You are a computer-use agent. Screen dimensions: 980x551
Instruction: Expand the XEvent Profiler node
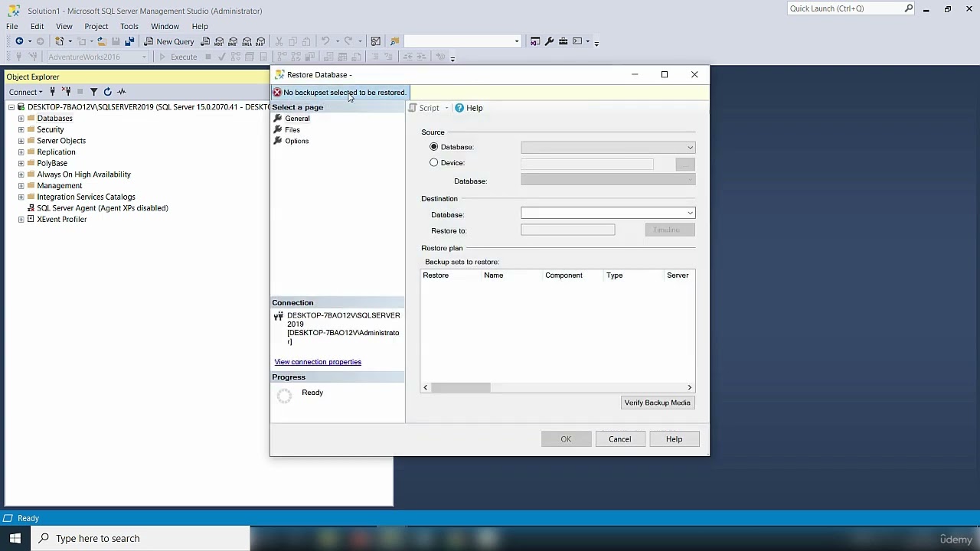tap(21, 220)
